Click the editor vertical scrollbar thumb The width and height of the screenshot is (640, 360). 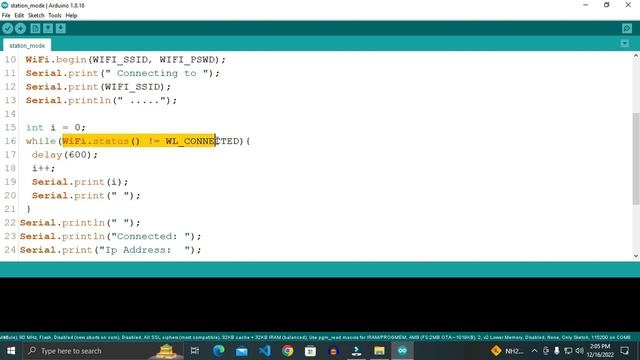tap(636, 158)
